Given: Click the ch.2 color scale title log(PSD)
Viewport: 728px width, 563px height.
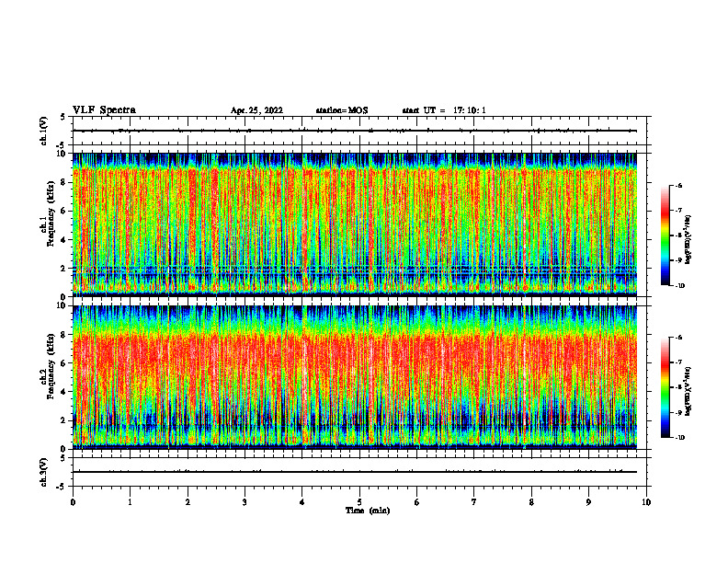Looking at the screenshot, I should coord(688,392).
